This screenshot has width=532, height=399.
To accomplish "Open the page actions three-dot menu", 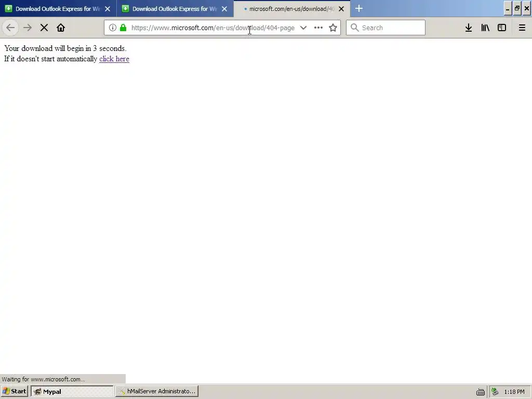I will [318, 28].
